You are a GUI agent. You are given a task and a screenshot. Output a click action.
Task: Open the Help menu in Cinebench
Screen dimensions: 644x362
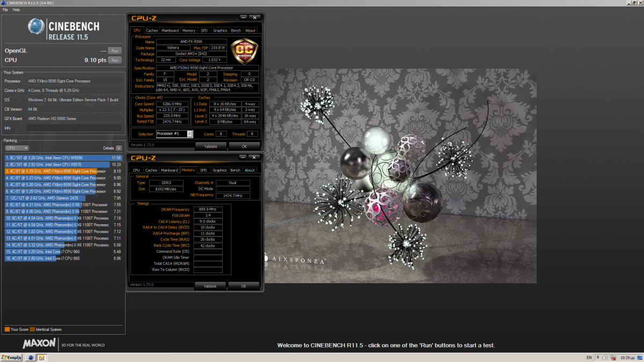16,10
